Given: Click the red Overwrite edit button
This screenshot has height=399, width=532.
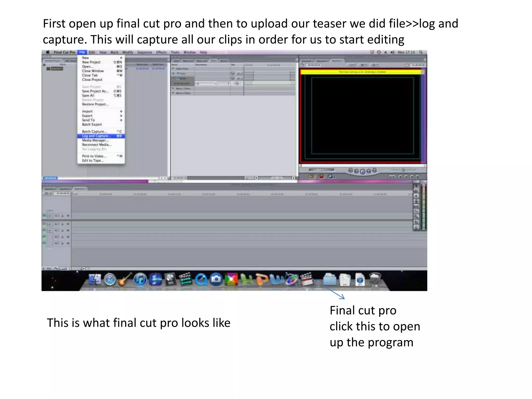Looking at the screenshot, I should tap(321, 177).
